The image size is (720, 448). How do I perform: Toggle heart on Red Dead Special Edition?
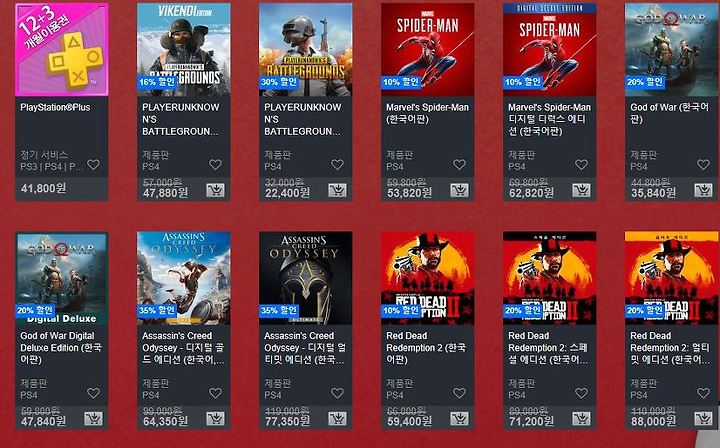point(581,393)
